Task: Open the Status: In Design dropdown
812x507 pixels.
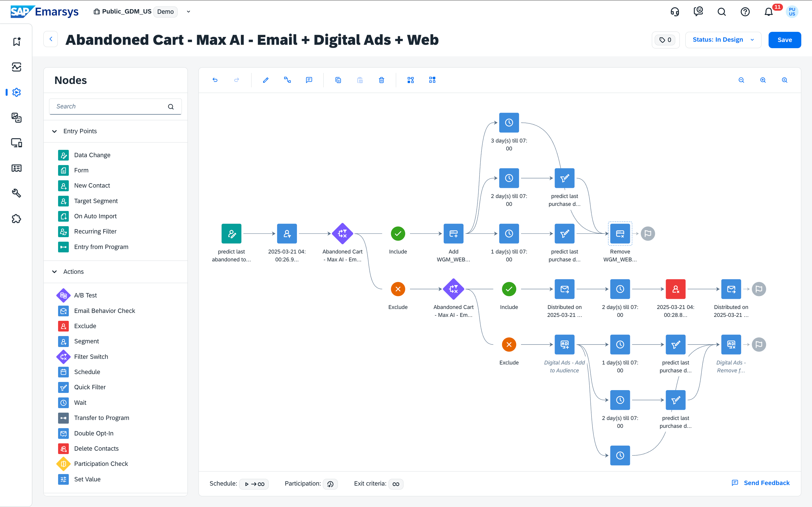Action: click(723, 40)
